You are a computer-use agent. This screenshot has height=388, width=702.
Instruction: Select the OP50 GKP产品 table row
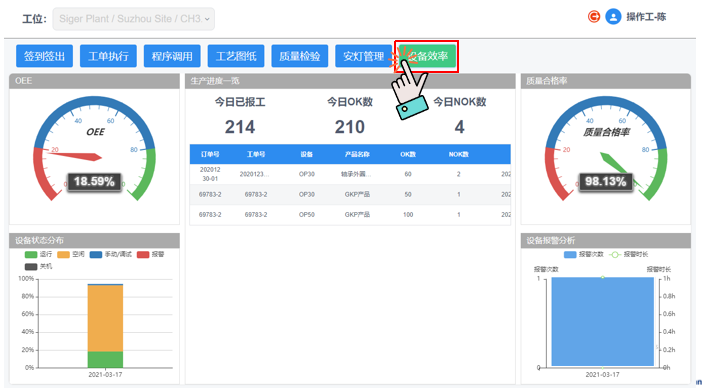click(350, 215)
